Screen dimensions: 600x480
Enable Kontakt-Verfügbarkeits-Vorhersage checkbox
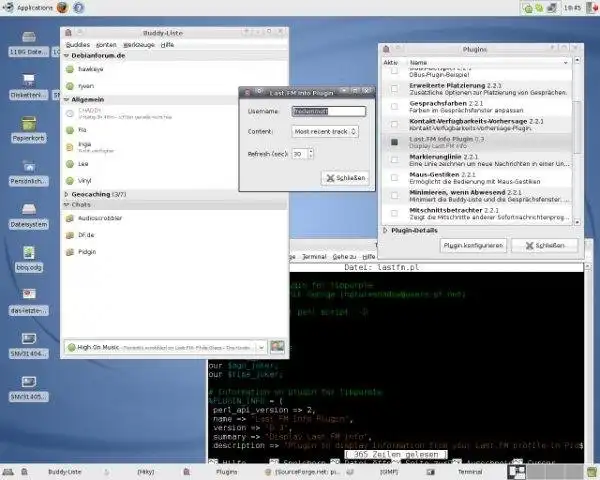click(x=394, y=124)
